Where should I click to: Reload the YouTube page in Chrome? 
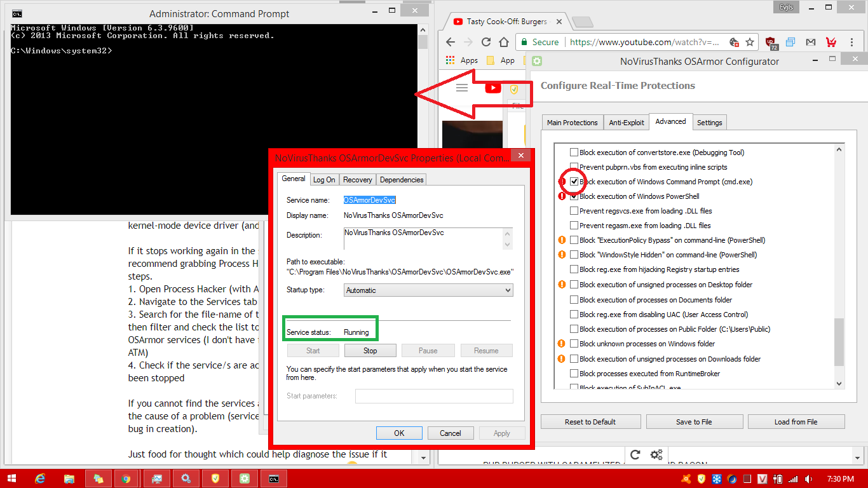coord(486,42)
